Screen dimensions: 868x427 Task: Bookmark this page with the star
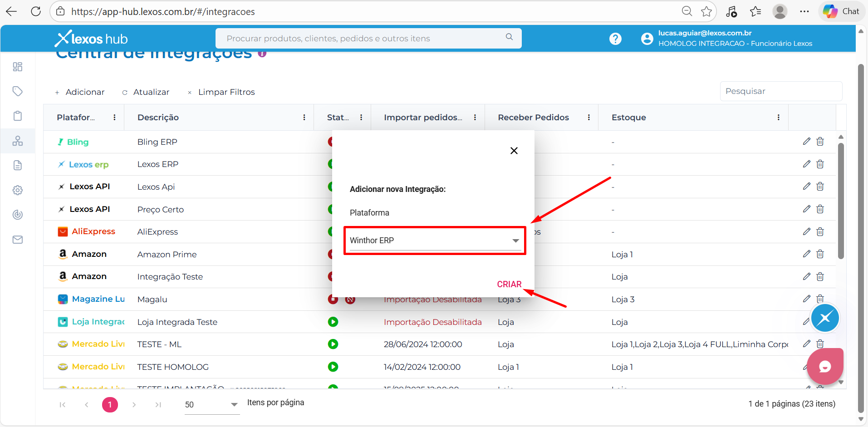coord(706,11)
